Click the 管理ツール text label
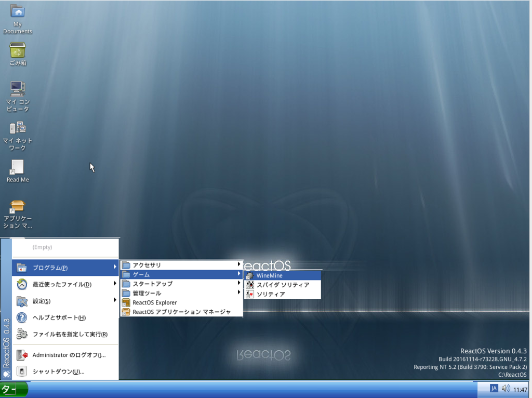 tap(147, 293)
